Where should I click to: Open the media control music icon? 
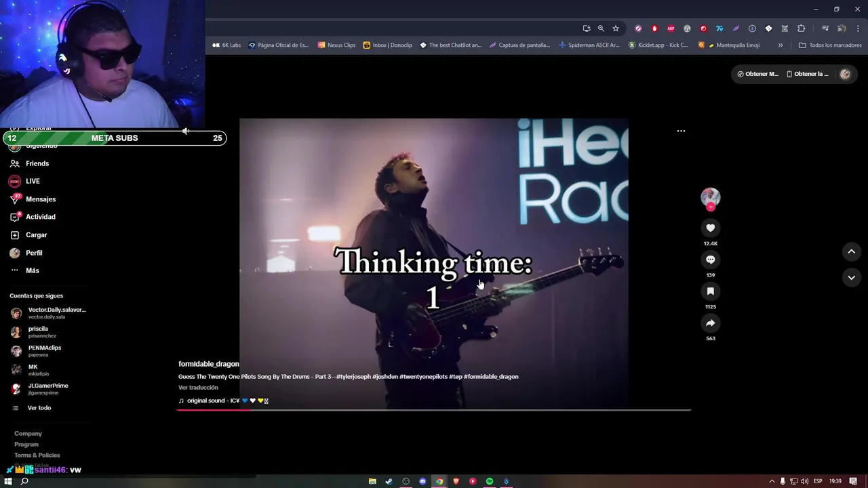click(x=825, y=28)
